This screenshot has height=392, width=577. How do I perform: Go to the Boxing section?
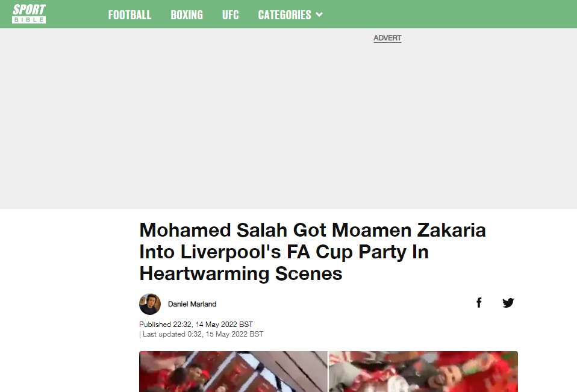point(187,14)
